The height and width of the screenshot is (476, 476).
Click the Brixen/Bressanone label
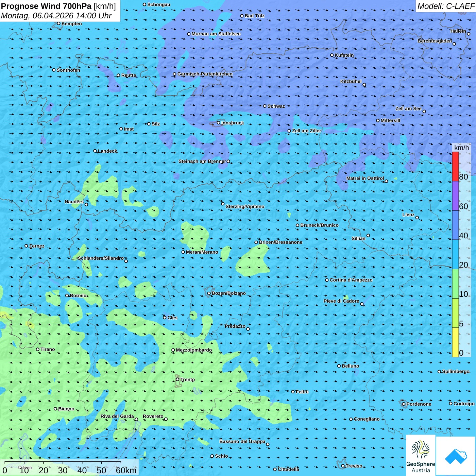(x=280, y=242)
